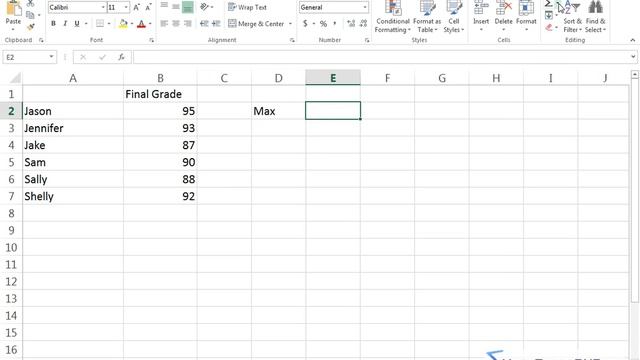Open Find & Select menu
This screenshot has width=640, height=360.
click(x=596, y=17)
